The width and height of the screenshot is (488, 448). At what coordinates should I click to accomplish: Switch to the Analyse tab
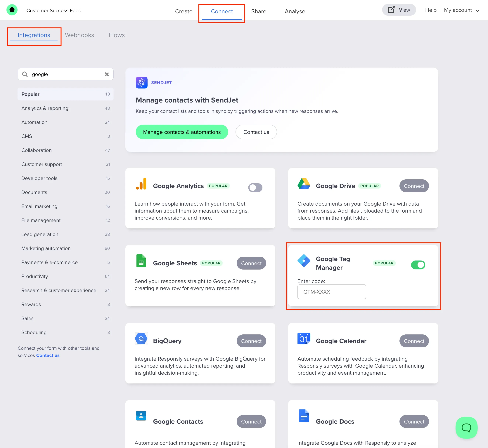pyautogui.click(x=295, y=11)
